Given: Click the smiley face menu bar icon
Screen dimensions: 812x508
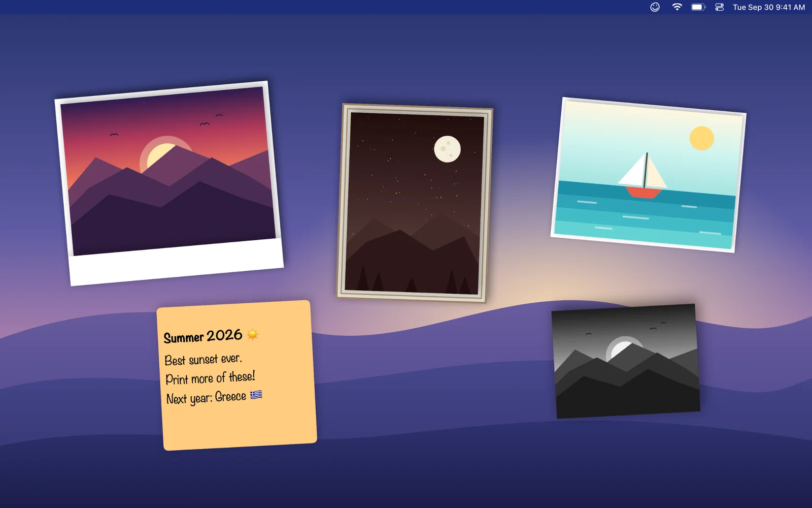Looking at the screenshot, I should coord(655,7).
